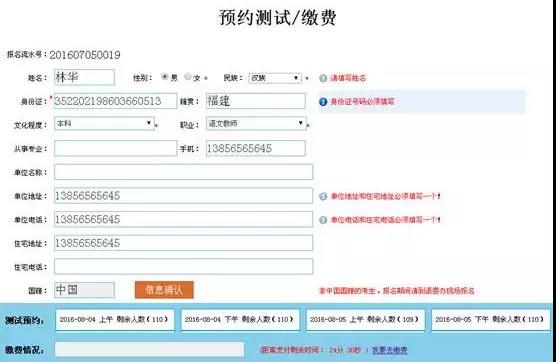The width and height of the screenshot is (556, 362).
Task: Open the 职业 dropdown showing 语文教师
Action: coord(256,123)
